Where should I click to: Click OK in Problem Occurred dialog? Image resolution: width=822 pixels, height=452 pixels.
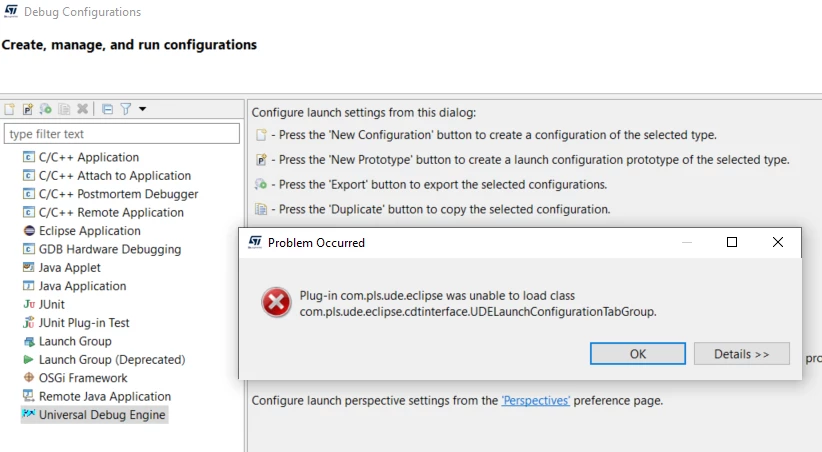(637, 354)
